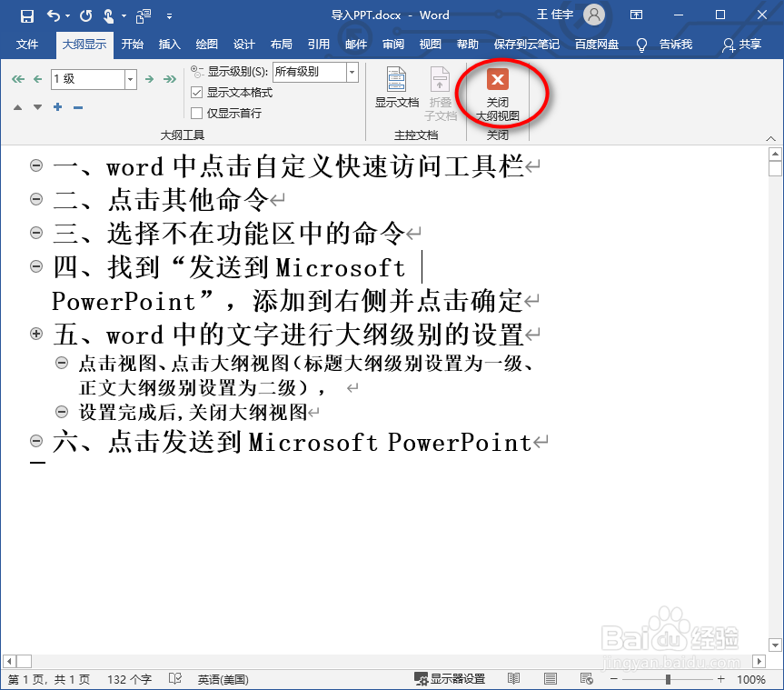Expand selected item with plus icon
This screenshot has height=690, width=784.
click(58, 107)
